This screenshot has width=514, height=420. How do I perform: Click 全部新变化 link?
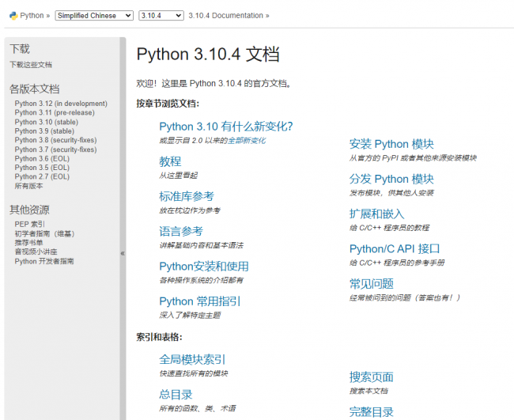(x=247, y=141)
